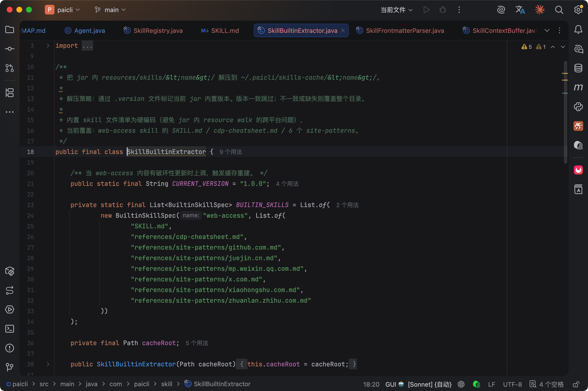Switch to the SKILL.md tab
The width and height of the screenshot is (588, 391).
pyautogui.click(x=220, y=30)
